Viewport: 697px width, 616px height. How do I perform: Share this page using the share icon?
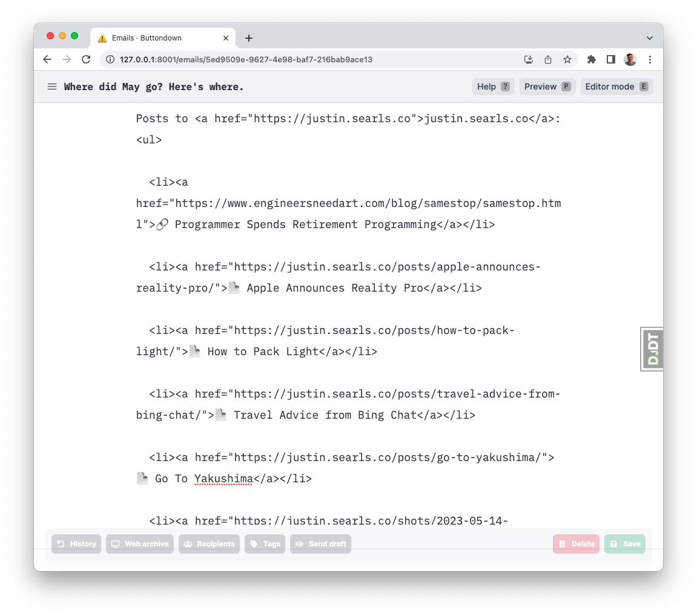click(x=548, y=59)
